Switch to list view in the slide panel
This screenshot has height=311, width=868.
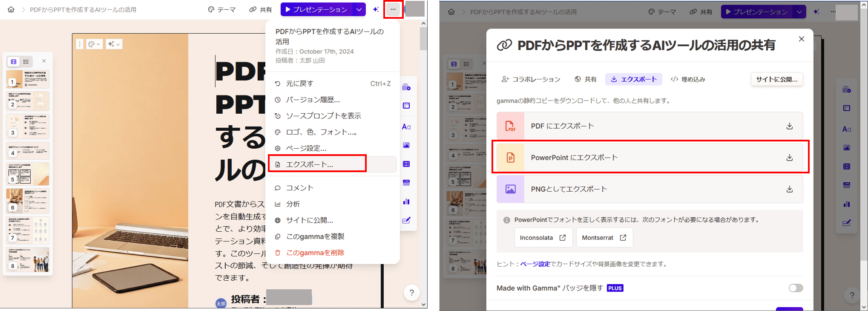pyautogui.click(x=26, y=62)
